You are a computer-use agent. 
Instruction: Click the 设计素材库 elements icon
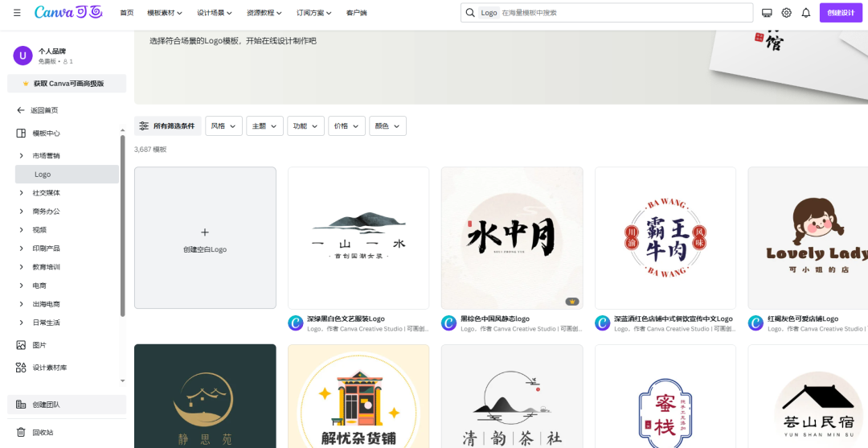point(20,368)
